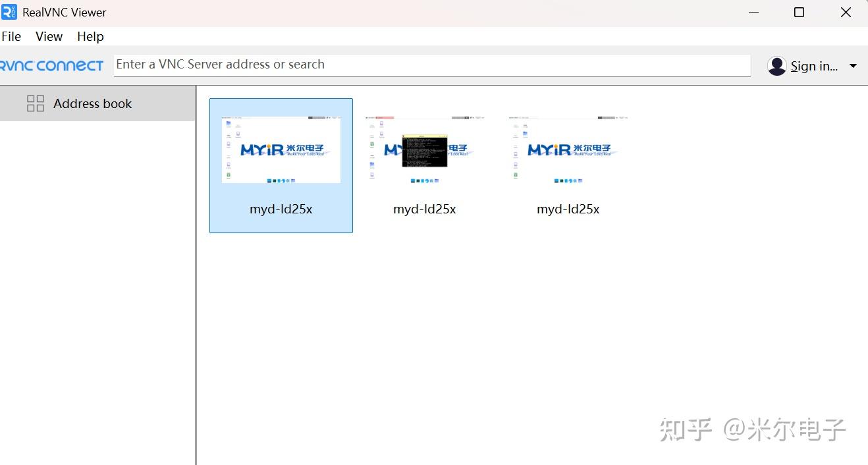
Task: Expand the Sign in dropdown arrow
Action: tap(853, 66)
